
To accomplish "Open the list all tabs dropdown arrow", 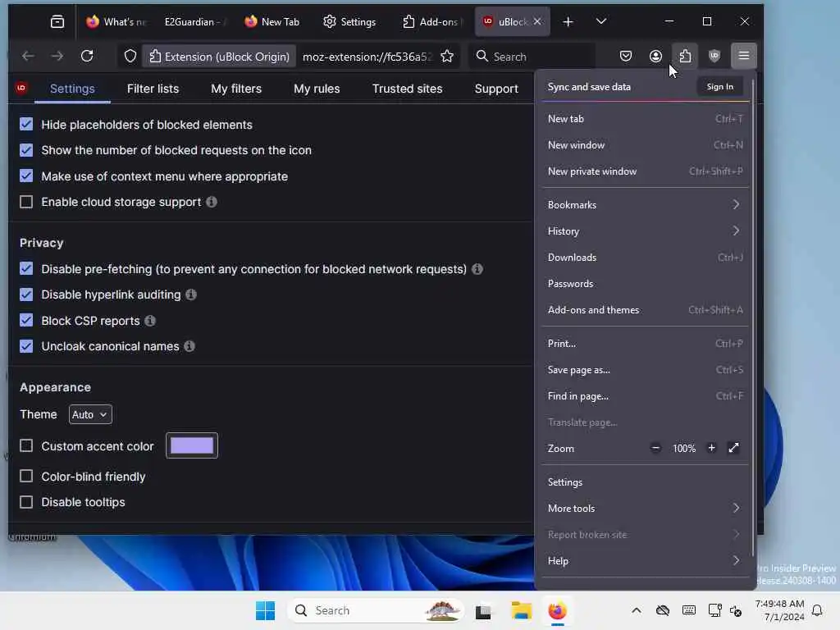I will (x=601, y=21).
